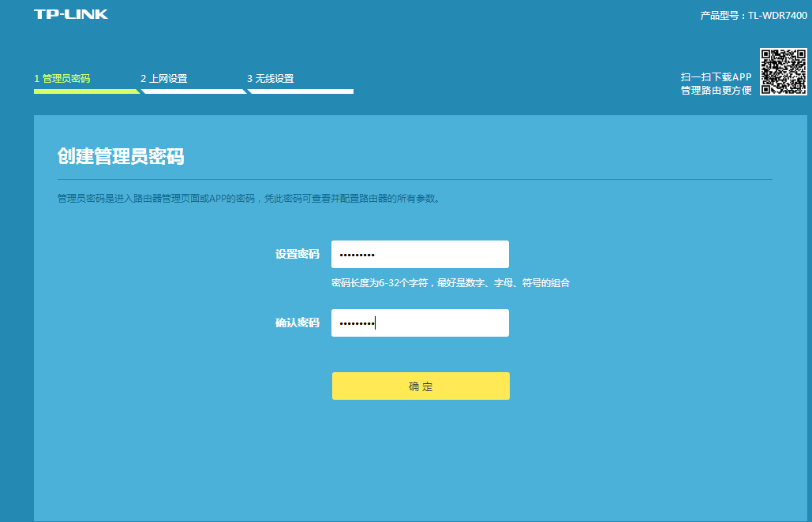Click white progress bar under 上网设置
Screen dimensions: 812x522
tap(193, 91)
